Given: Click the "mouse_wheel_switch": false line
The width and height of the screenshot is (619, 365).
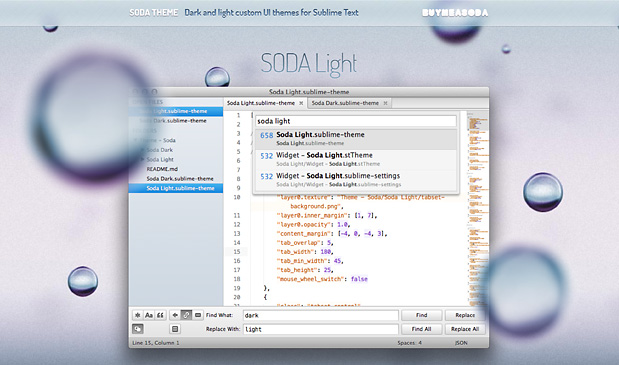Looking at the screenshot, I should [322, 279].
